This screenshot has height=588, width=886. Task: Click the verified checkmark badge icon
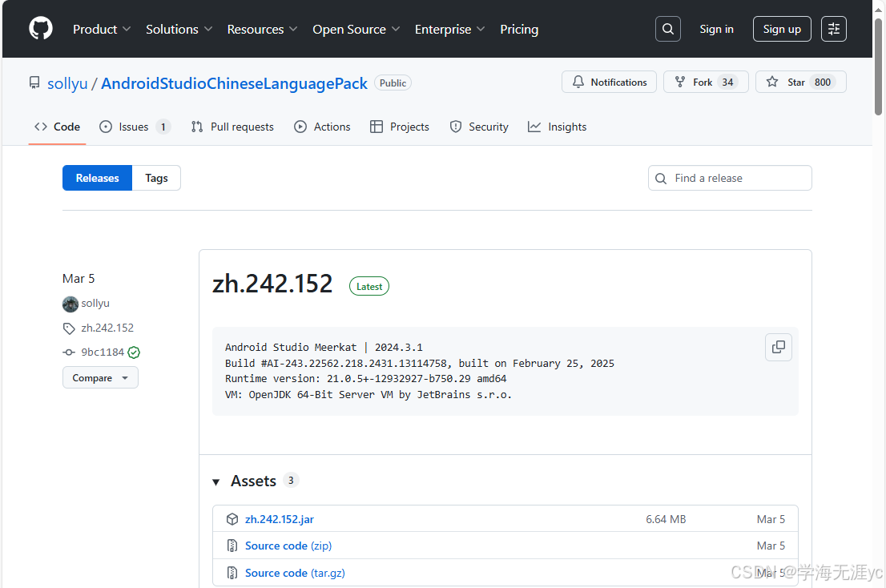coord(134,352)
